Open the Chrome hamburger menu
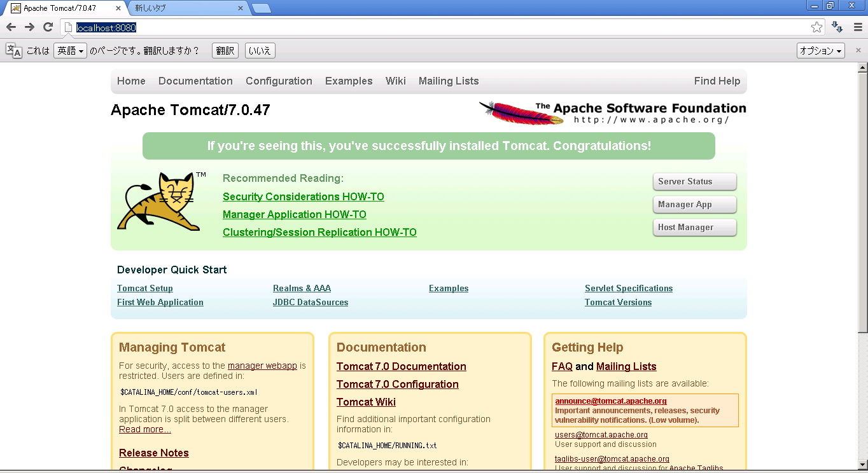 pyautogui.click(x=857, y=27)
